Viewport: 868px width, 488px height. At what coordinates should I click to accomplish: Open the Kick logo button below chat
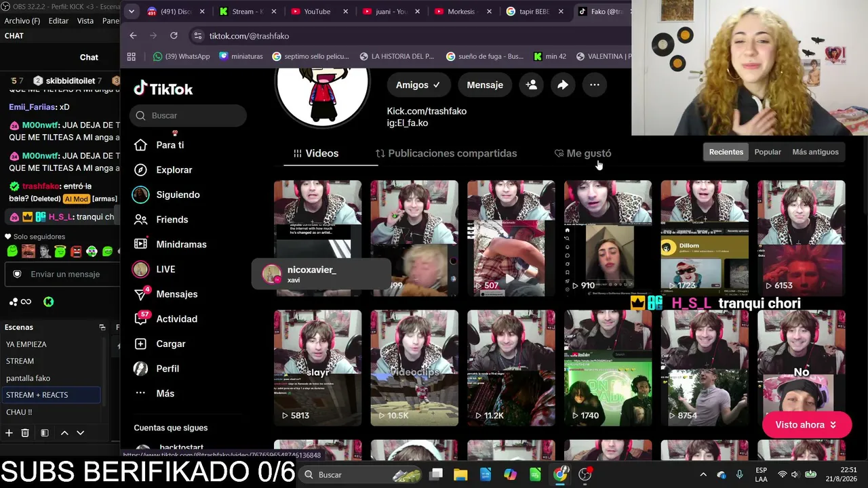[x=49, y=302]
